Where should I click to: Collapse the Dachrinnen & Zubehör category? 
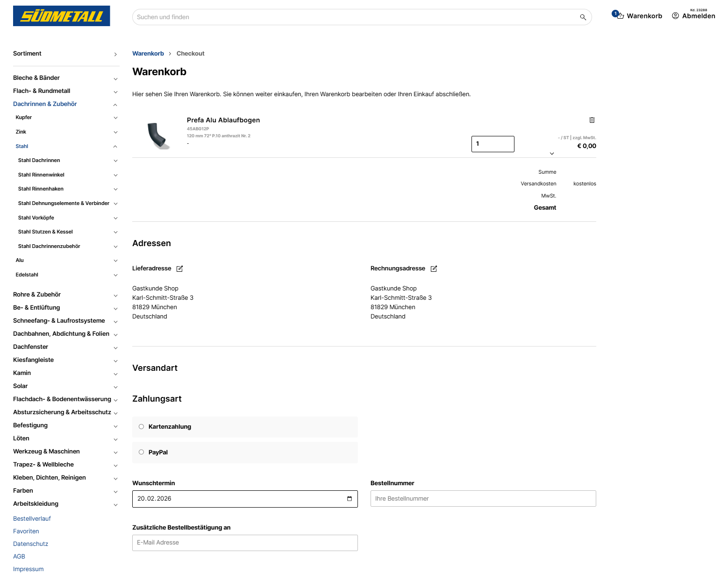click(115, 105)
